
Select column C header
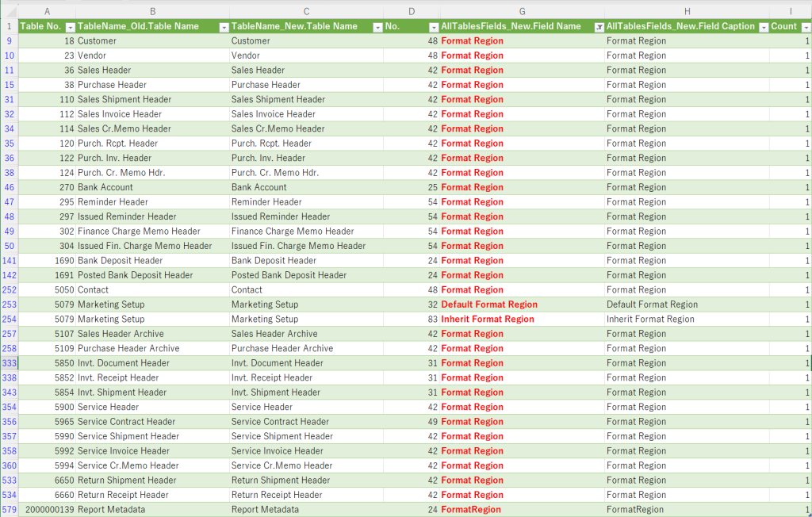tap(307, 11)
